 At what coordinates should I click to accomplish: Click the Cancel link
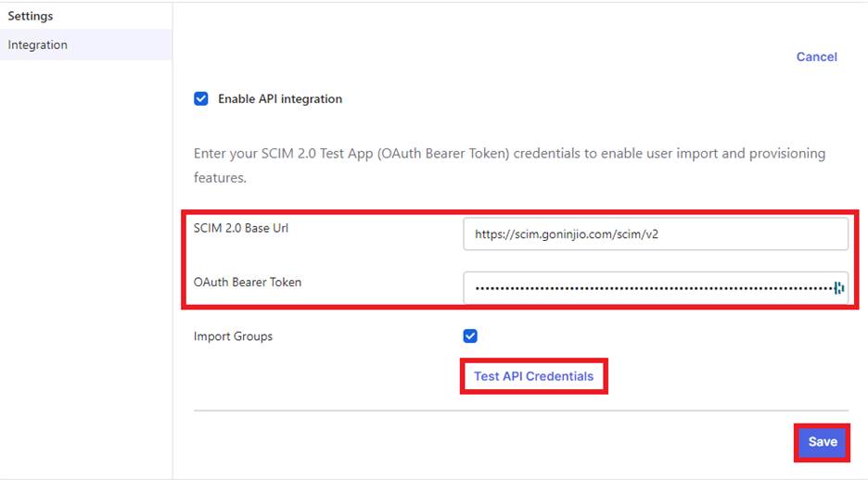click(816, 57)
